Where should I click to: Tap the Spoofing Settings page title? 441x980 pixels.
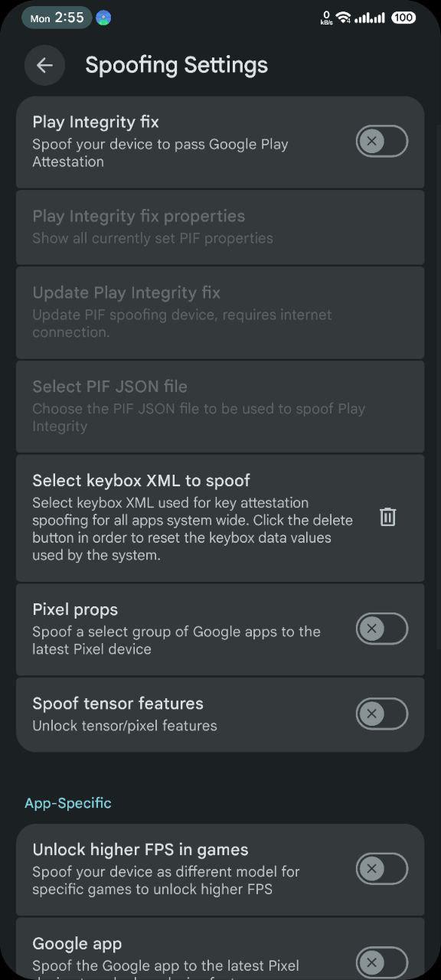click(x=177, y=65)
